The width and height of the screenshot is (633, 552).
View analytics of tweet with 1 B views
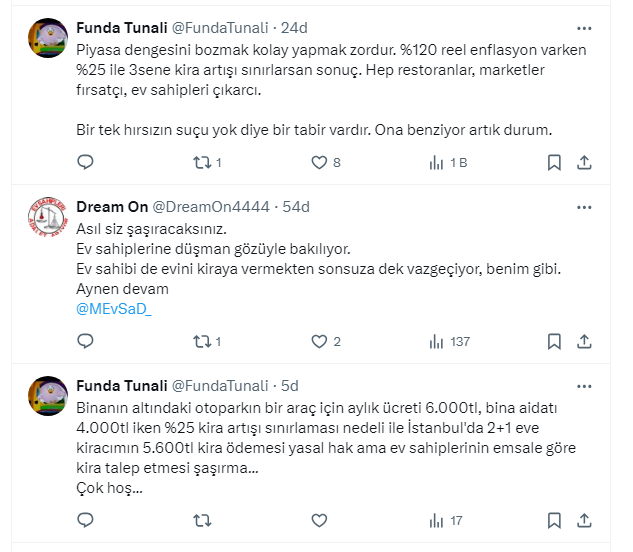click(x=437, y=162)
